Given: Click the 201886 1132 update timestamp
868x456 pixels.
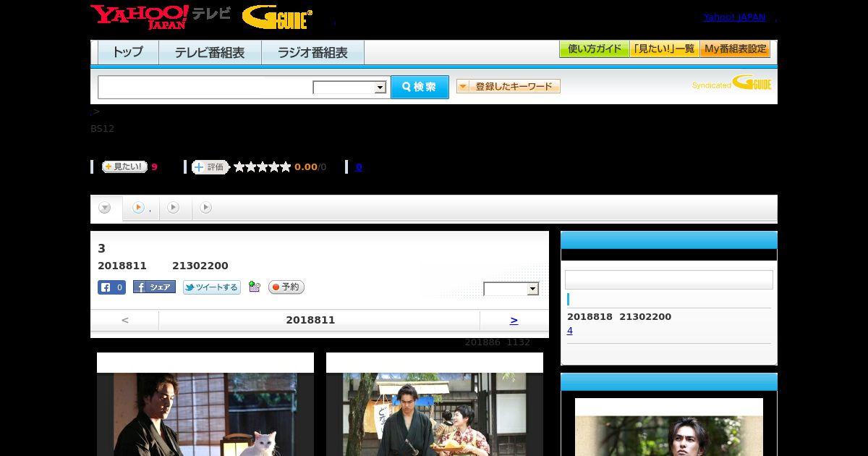Looking at the screenshot, I should coord(498,342).
